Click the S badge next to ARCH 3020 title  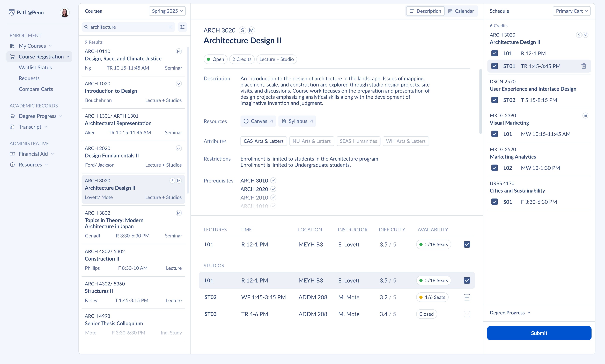242,30
